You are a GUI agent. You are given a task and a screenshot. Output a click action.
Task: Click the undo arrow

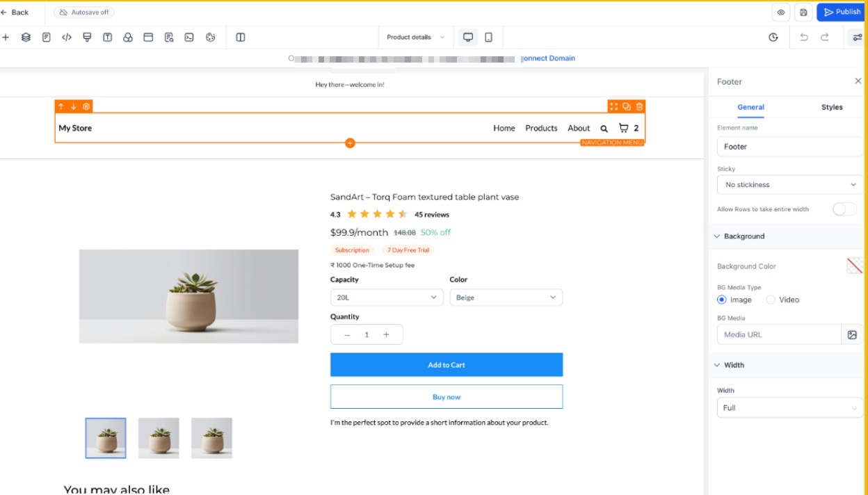click(804, 38)
